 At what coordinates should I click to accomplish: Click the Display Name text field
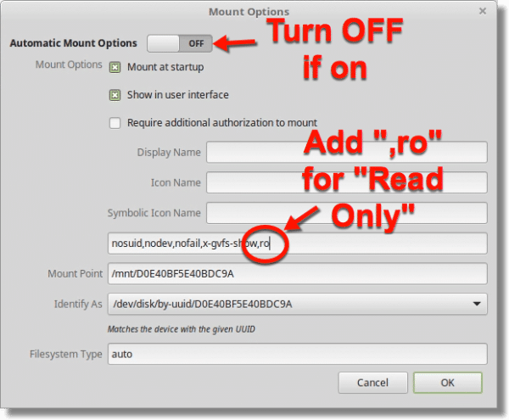[x=347, y=152]
